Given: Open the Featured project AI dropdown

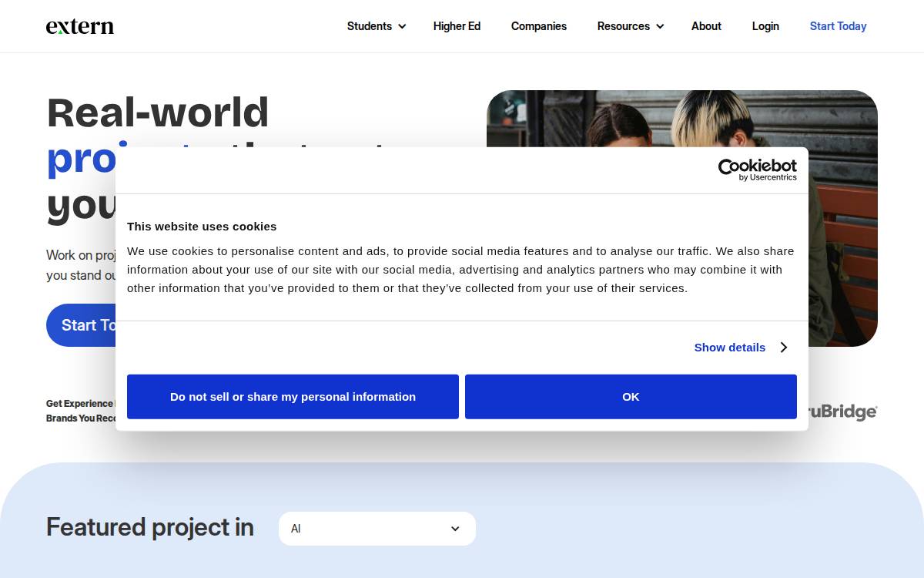Looking at the screenshot, I should [377, 529].
